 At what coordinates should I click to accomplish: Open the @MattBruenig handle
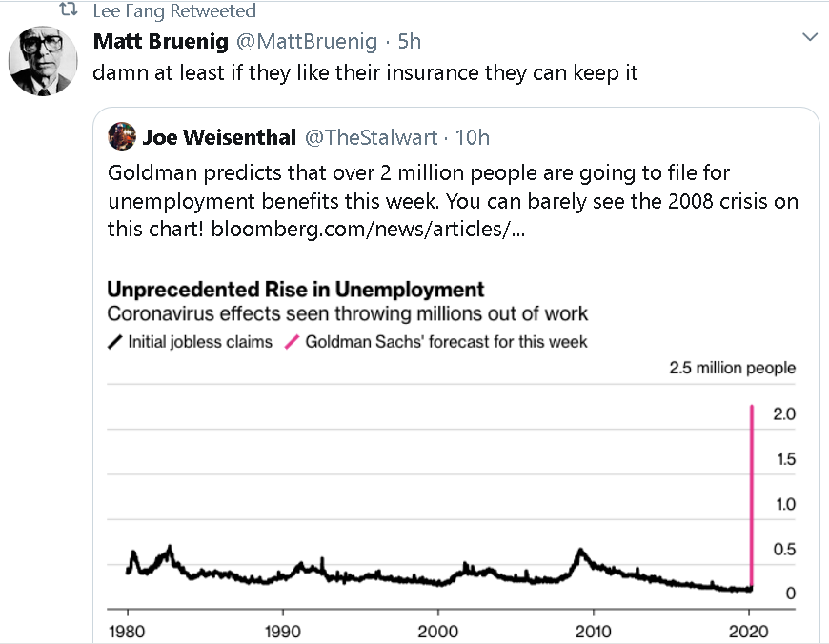pyautogui.click(x=307, y=41)
